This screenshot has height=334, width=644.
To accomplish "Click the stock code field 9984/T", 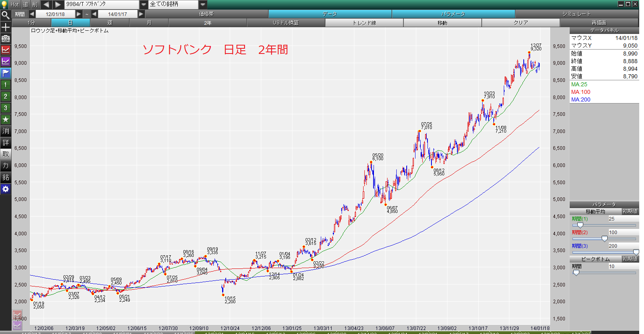I will (102, 4).
